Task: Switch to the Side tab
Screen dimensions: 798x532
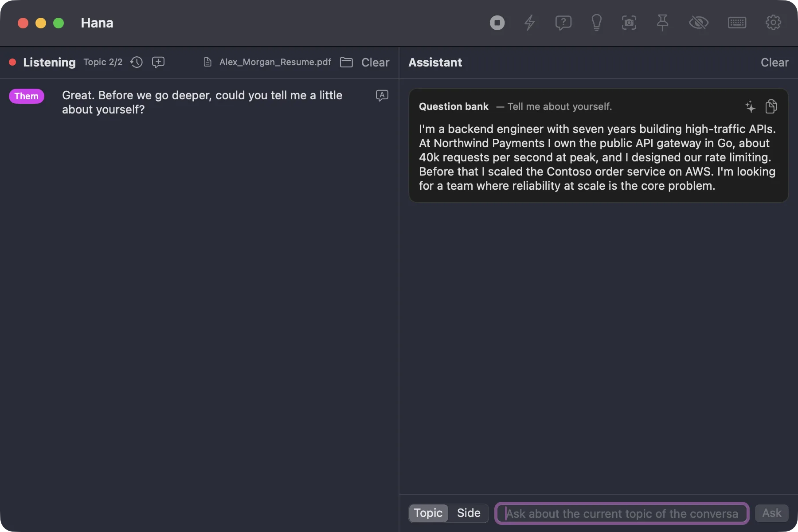Action: pyautogui.click(x=469, y=513)
